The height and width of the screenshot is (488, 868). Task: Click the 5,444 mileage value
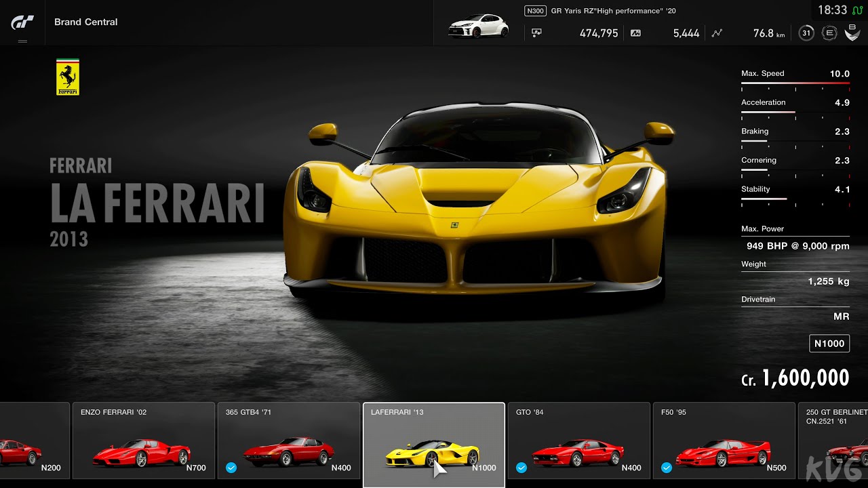click(686, 33)
